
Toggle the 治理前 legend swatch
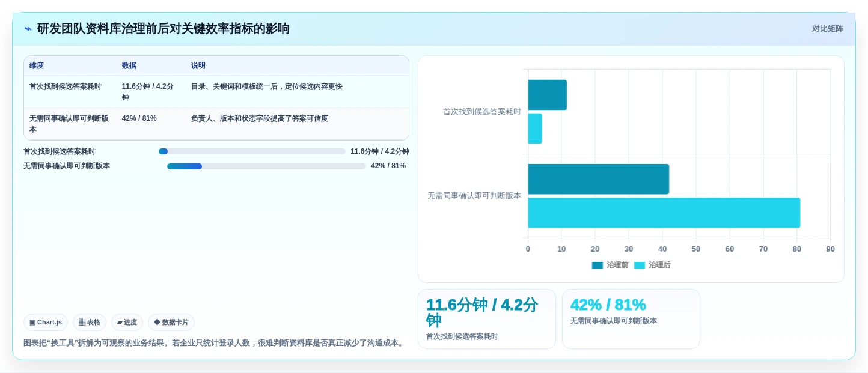coord(597,265)
